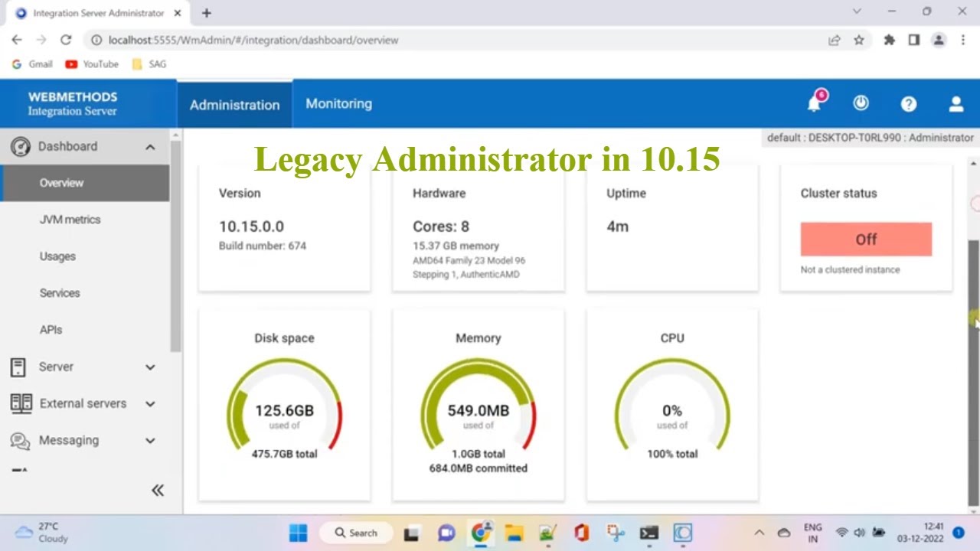Collapse the Dashboard section
Image resolution: width=980 pixels, height=551 pixels.
click(x=150, y=147)
